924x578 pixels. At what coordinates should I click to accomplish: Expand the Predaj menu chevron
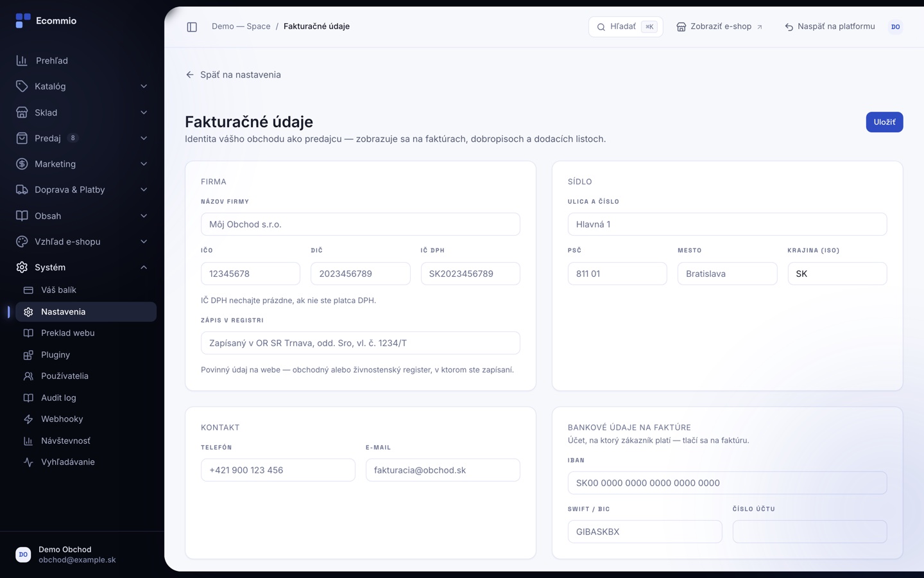[144, 138]
